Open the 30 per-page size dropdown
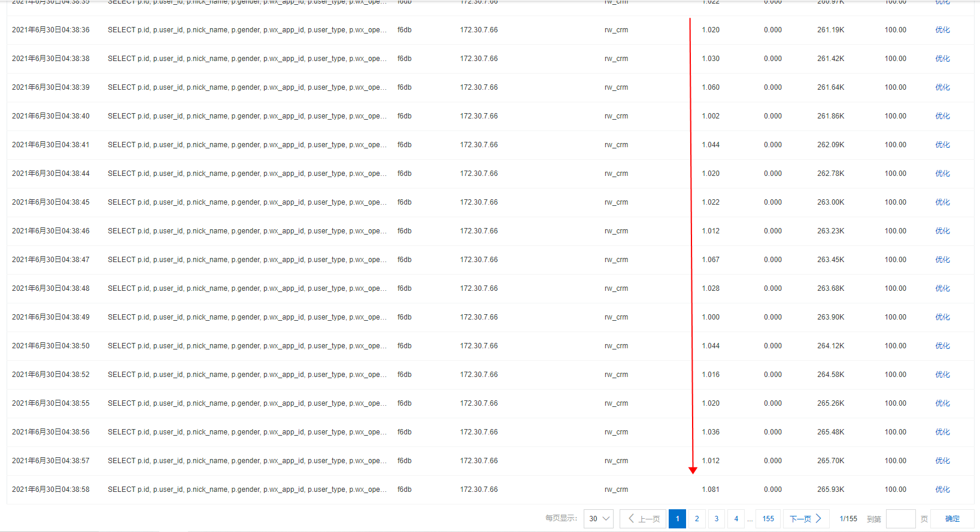 coord(599,519)
